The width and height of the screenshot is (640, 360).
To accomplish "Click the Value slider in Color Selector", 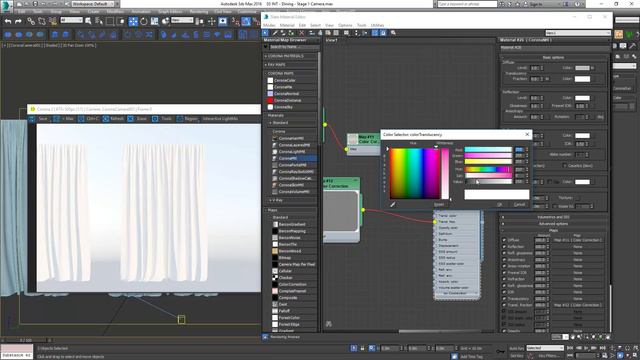I will (488, 181).
